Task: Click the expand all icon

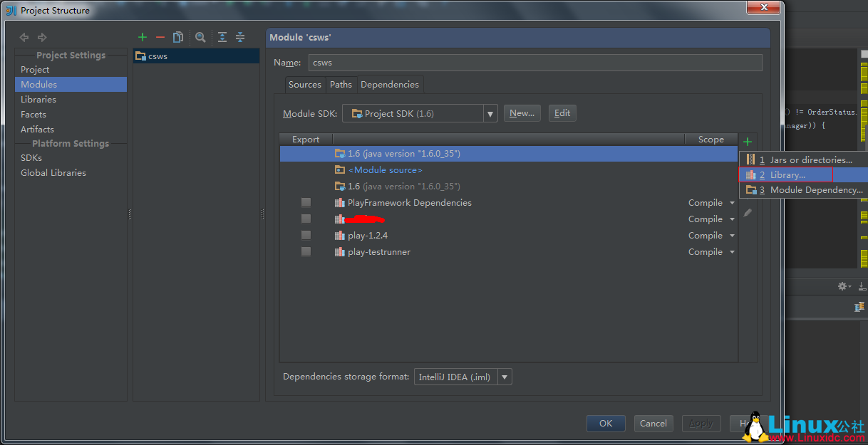Action: point(222,37)
